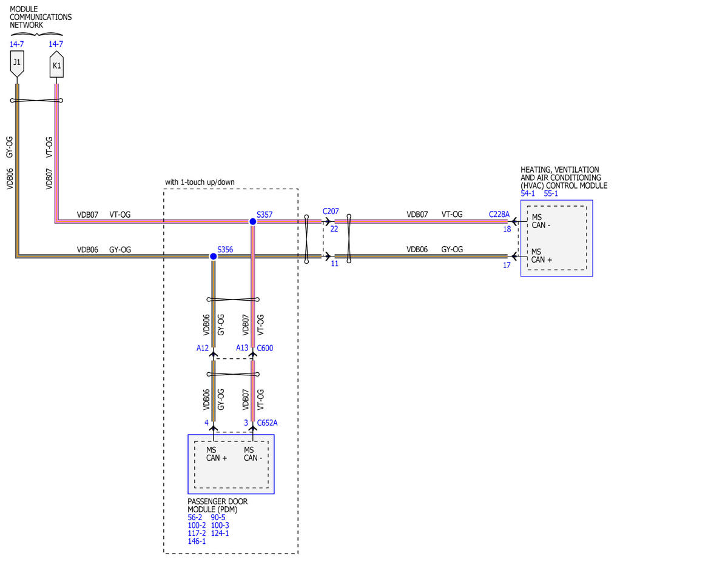728x562 pixels.
Task: Click the K1 off-page connector symbol
Action: (x=56, y=65)
